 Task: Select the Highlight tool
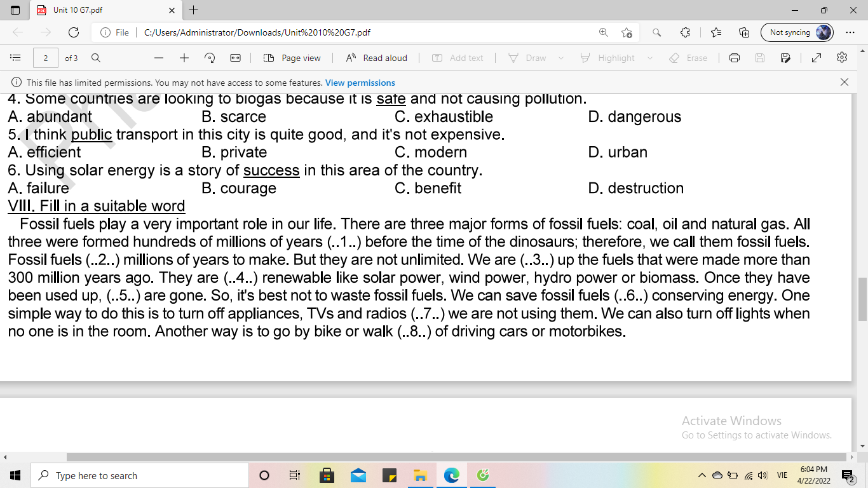tap(607, 58)
